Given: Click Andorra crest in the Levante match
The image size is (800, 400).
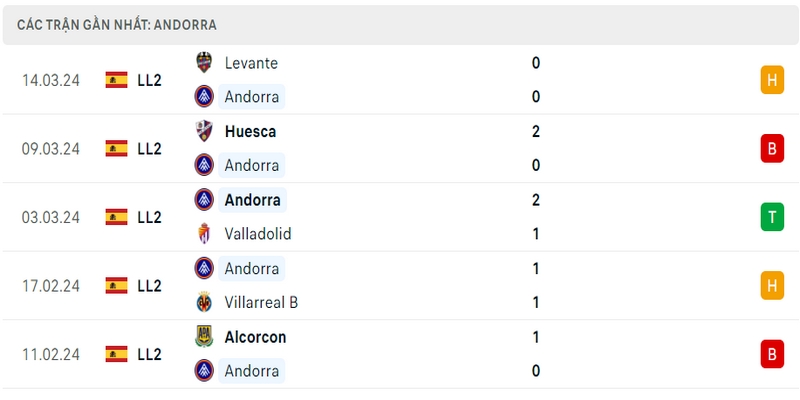Looking at the screenshot, I should (204, 96).
